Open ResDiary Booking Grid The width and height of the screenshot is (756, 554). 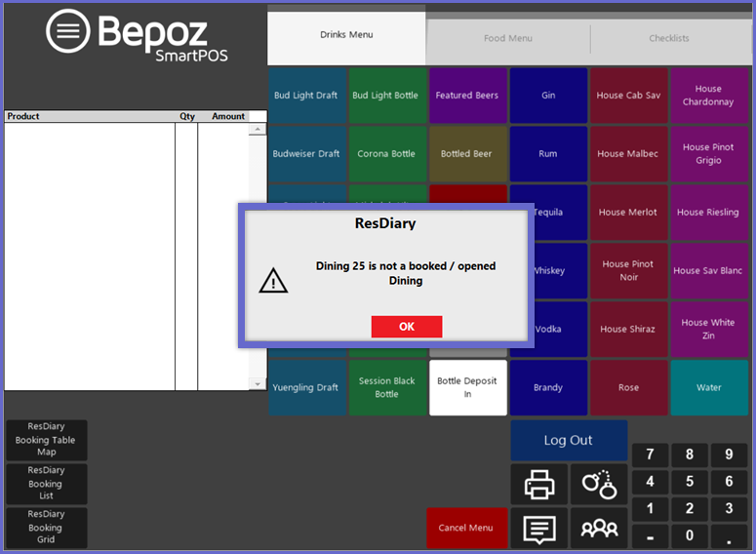coord(46,527)
